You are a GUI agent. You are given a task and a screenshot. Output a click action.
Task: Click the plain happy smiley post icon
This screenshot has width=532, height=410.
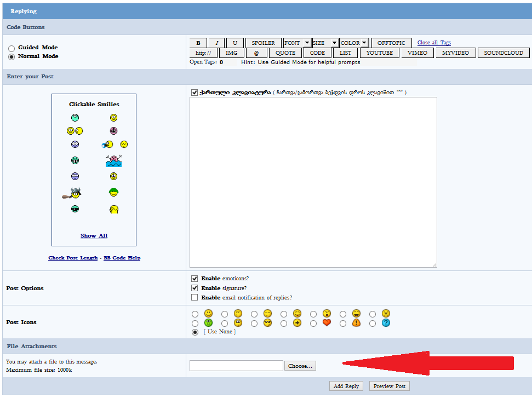pyautogui.click(x=208, y=314)
